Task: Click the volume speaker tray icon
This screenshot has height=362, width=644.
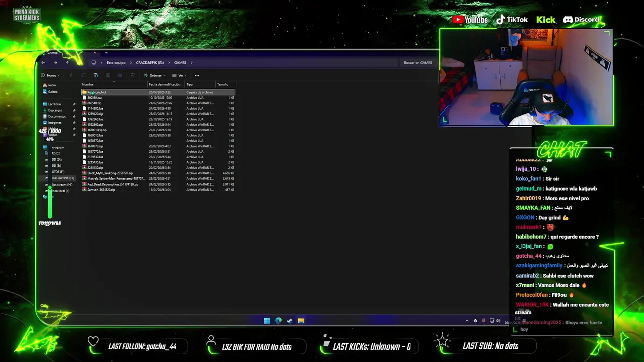Action: [x=498, y=321]
